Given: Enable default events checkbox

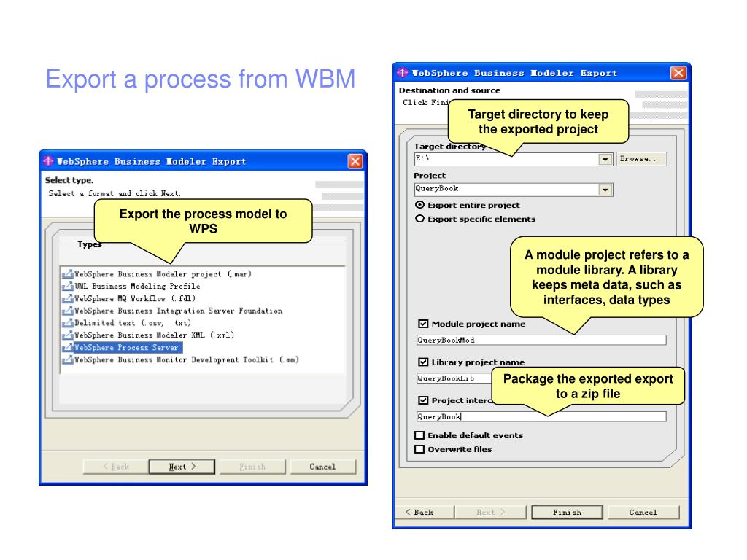Looking at the screenshot, I should pyautogui.click(x=419, y=435).
